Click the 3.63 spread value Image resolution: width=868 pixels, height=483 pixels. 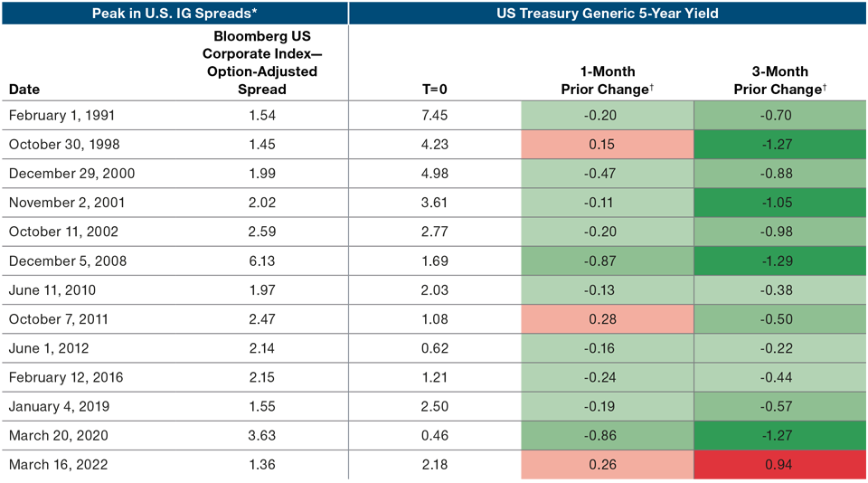(x=261, y=436)
